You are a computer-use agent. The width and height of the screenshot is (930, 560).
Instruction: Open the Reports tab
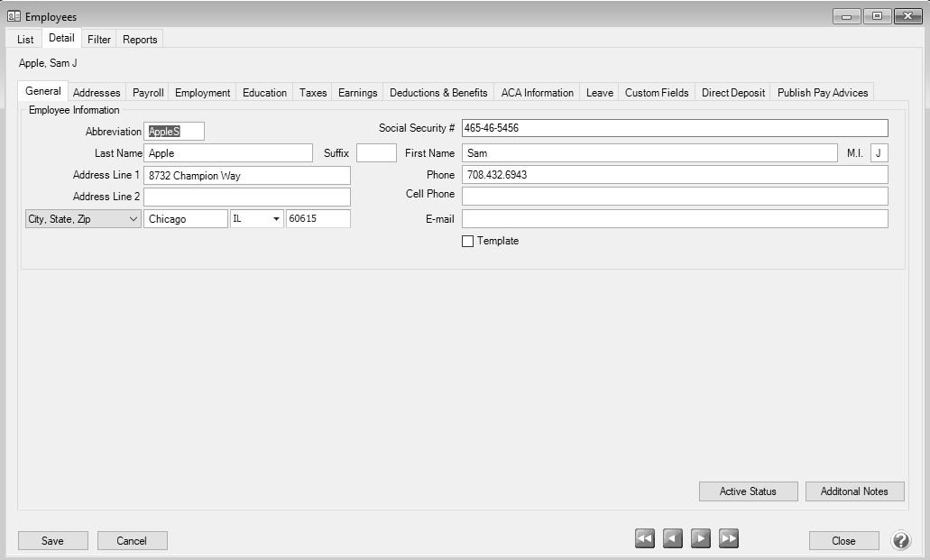coord(140,40)
